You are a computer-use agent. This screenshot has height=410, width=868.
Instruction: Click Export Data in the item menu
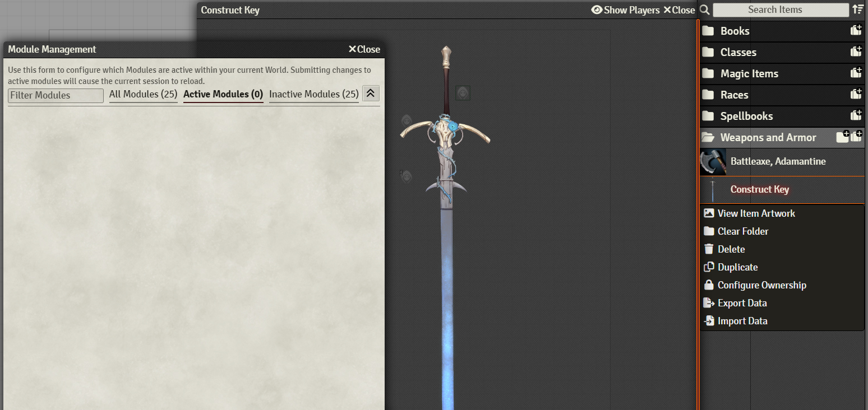click(740, 302)
